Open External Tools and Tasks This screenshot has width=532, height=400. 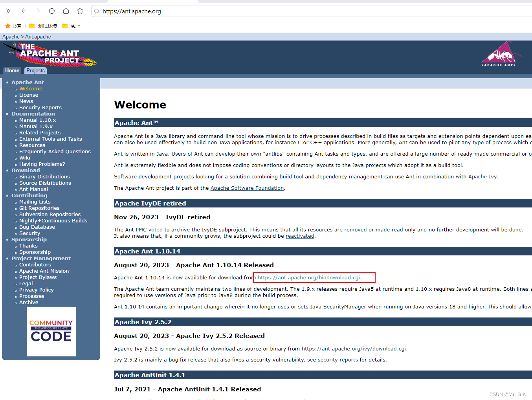[x=51, y=139]
